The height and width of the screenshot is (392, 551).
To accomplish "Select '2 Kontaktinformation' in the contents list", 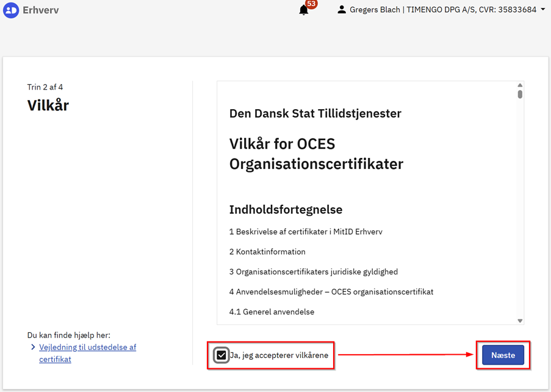I will click(x=267, y=252).
